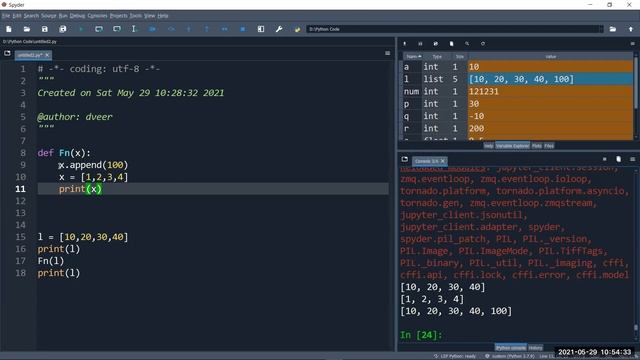This screenshot has width=640, height=360.
Task: Run the current cell
Action: coord(99,29)
